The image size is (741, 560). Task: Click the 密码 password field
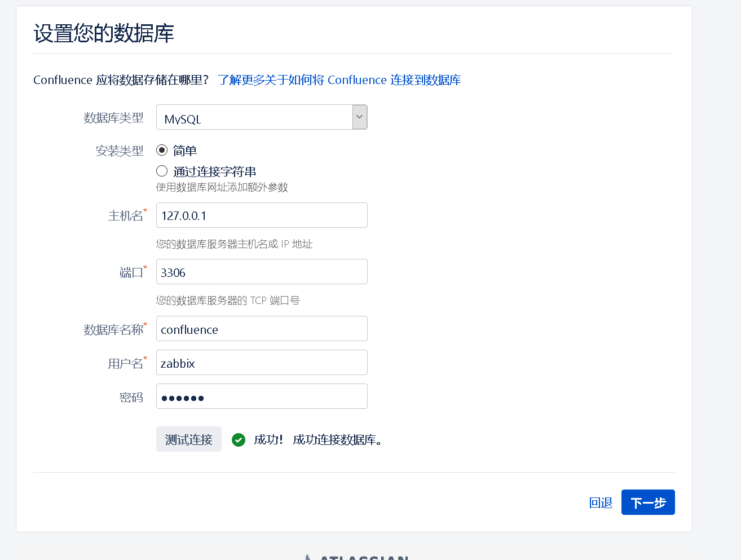(x=262, y=396)
